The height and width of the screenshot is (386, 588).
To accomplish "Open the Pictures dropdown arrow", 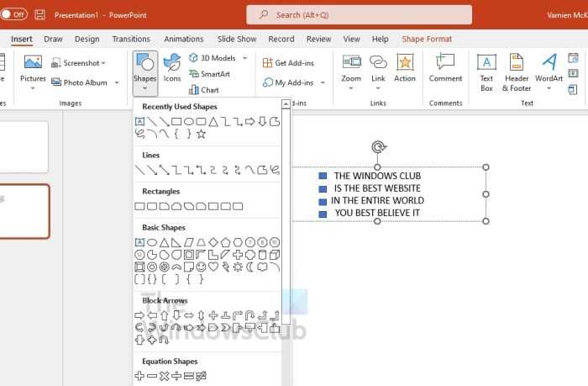I will 33,88.
